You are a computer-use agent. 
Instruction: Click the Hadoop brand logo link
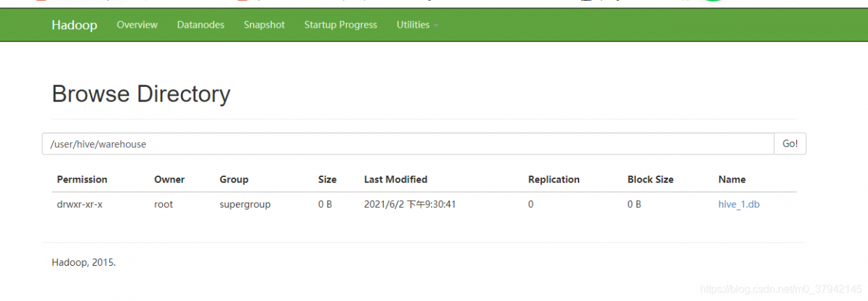75,25
